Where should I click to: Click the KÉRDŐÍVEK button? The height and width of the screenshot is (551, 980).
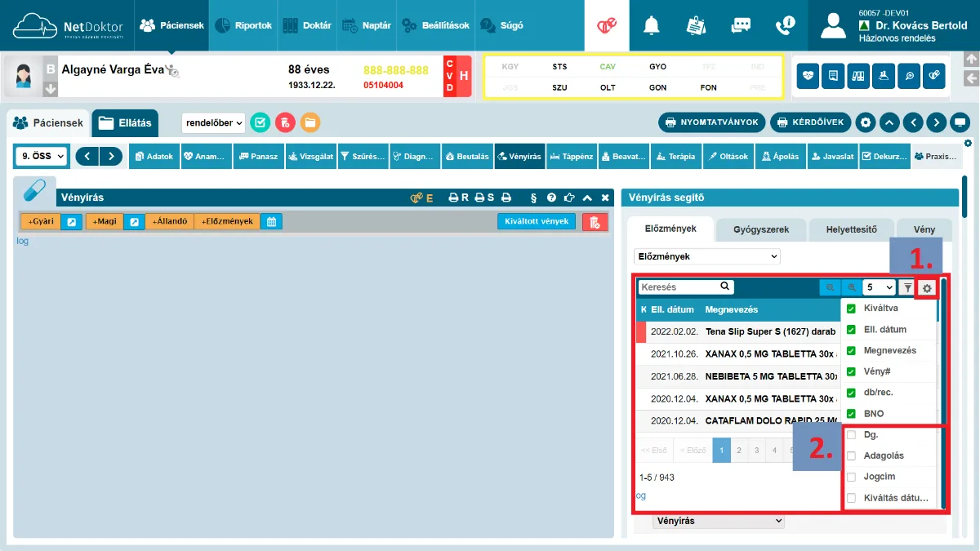[811, 122]
